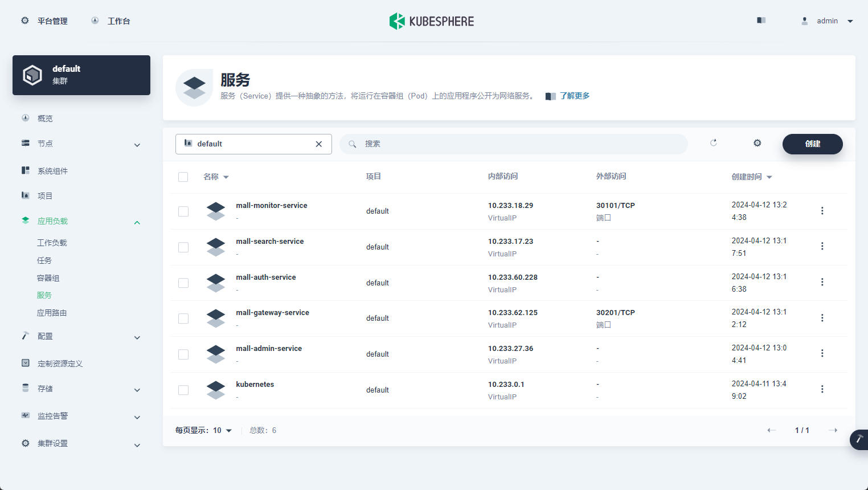Screen dimensions: 868x490
Task: Click the mall-gateway-service layer icon
Action: tap(216, 318)
